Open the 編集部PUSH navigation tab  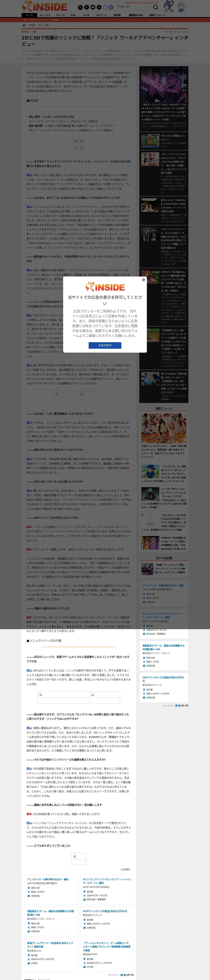[x=136, y=15]
